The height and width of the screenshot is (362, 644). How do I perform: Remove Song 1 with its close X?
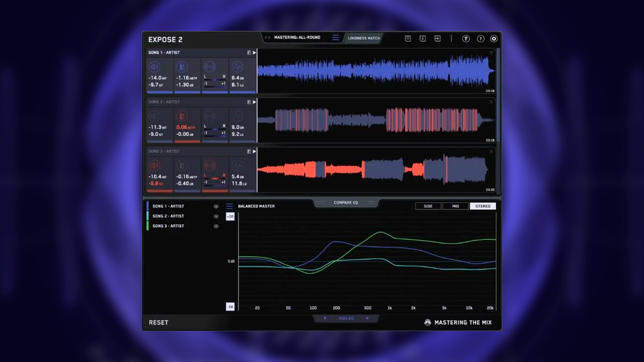point(491,53)
